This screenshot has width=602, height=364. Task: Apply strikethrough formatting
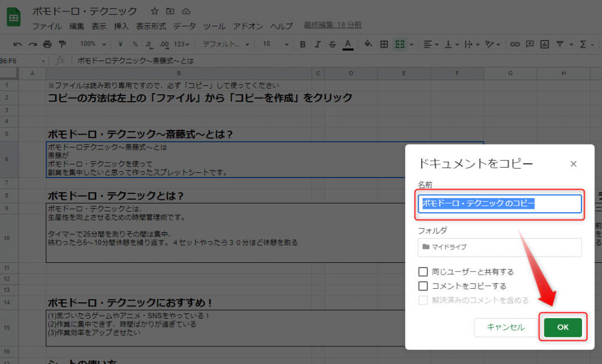[332, 44]
